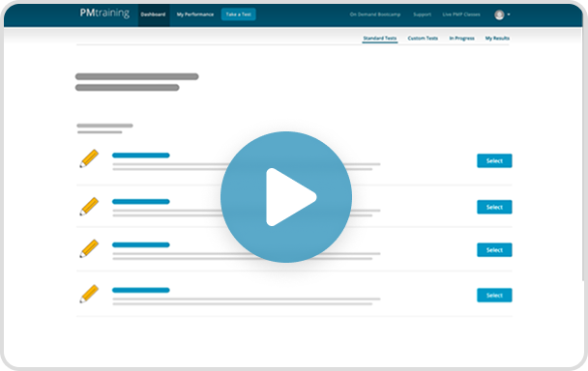The width and height of the screenshot is (588, 371).
Task: Switch to the Custom Tests tab
Action: [x=423, y=39]
